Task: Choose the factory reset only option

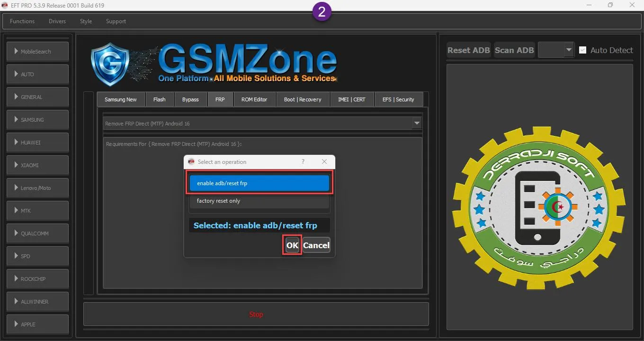Action: tap(259, 201)
